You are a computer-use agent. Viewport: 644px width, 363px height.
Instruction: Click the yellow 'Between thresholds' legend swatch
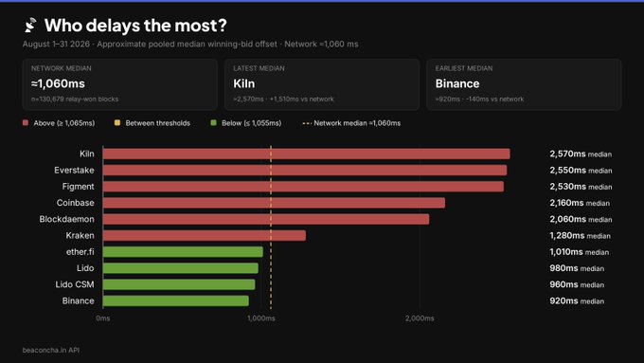[117, 123]
